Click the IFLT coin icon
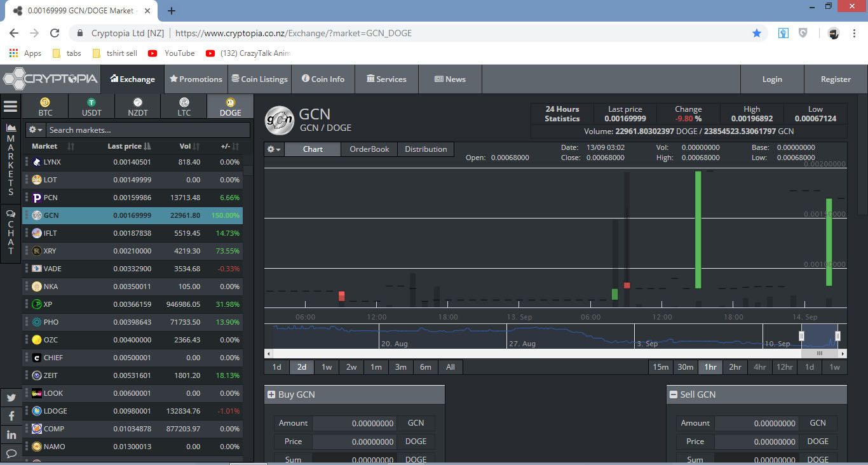This screenshot has width=868, height=465. coord(37,233)
